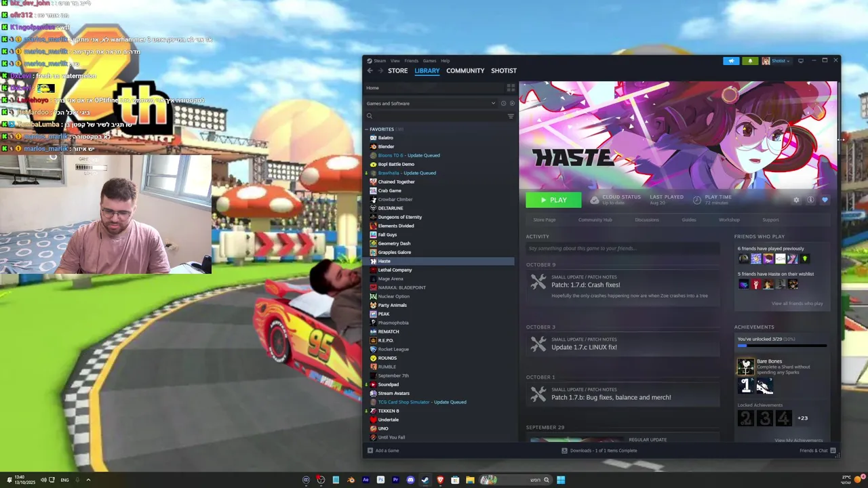The image size is (868, 488).
Task: Open Steam notifications bell
Action: coord(750,61)
